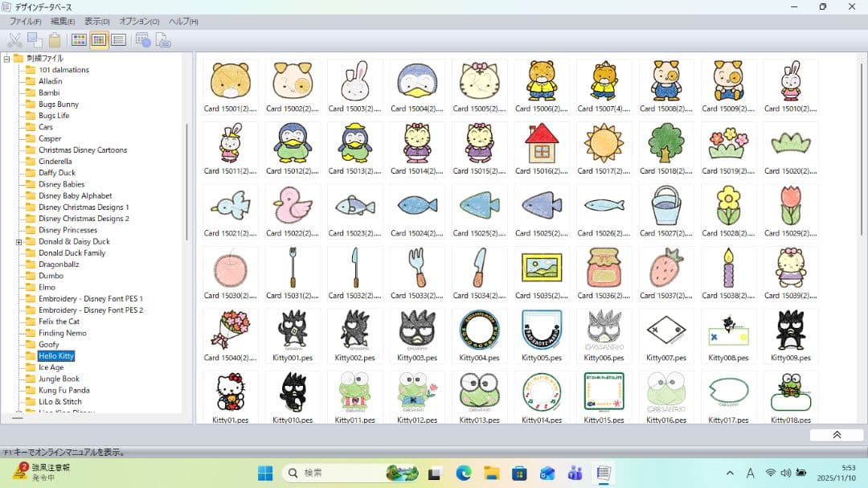The width and height of the screenshot is (868, 488).
Task: Open the オプション menu
Action: click(x=139, y=22)
